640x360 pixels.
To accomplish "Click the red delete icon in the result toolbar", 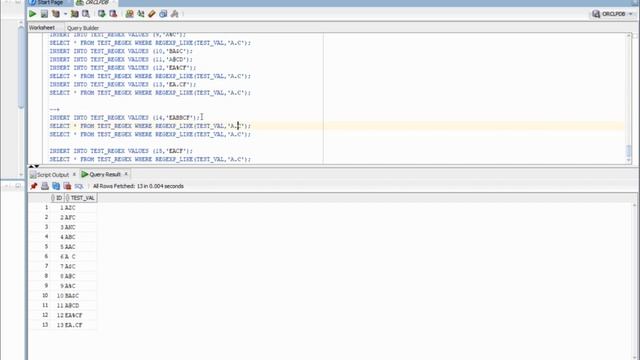I will point(67,186).
